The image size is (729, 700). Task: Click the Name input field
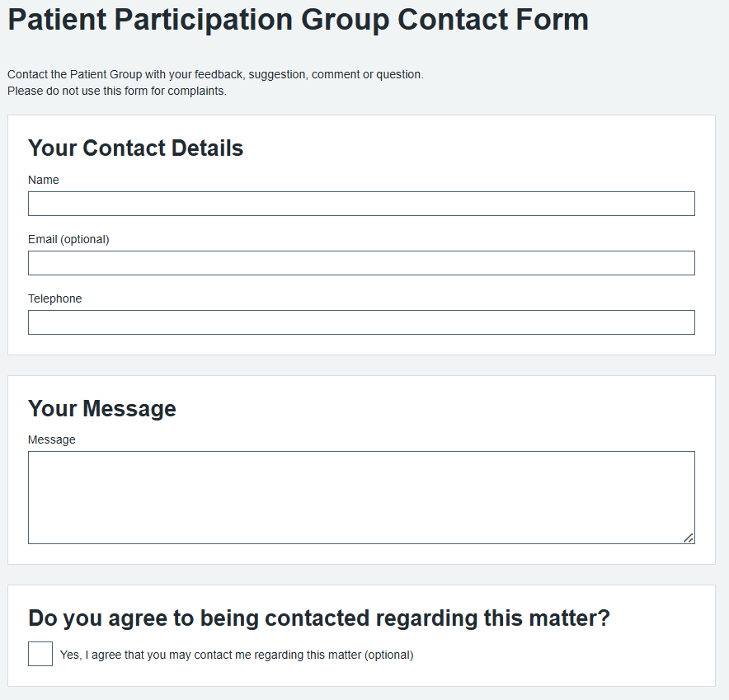point(361,204)
